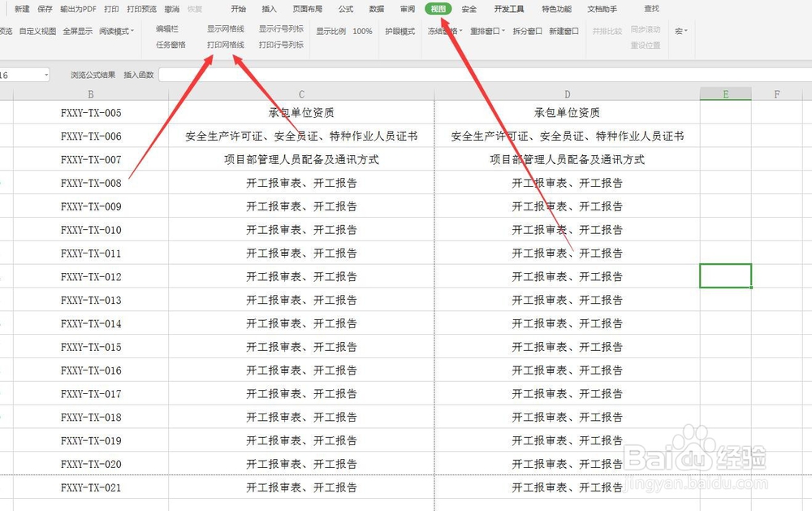Image resolution: width=812 pixels, height=511 pixels.
Task: Switch to the 开始 (Home) ribbon tab
Action: click(x=238, y=8)
